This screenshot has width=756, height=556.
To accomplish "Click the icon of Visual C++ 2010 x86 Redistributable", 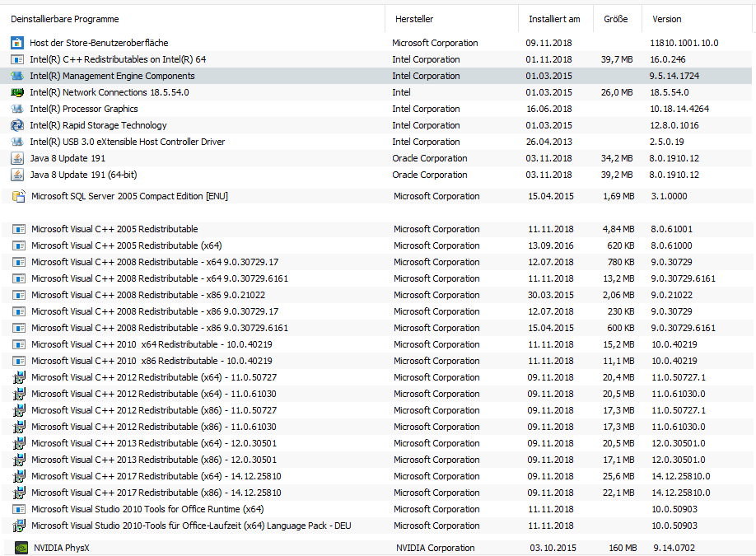I will tap(19, 361).
